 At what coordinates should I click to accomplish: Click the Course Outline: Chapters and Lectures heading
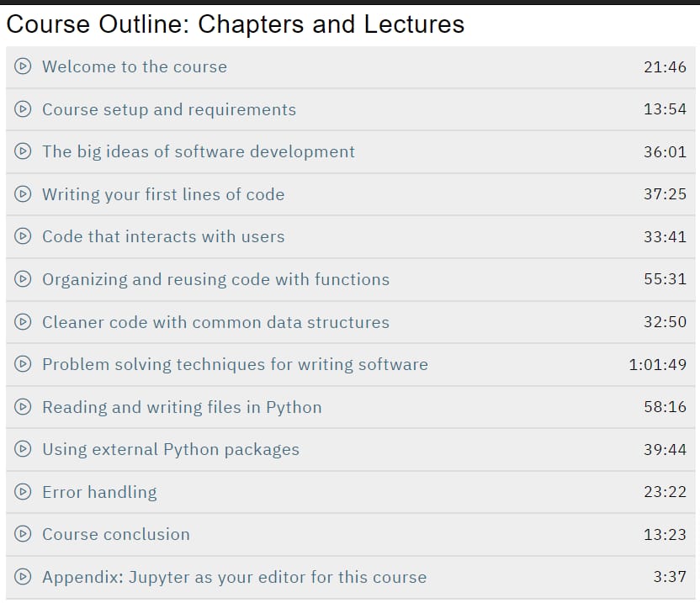(x=236, y=24)
